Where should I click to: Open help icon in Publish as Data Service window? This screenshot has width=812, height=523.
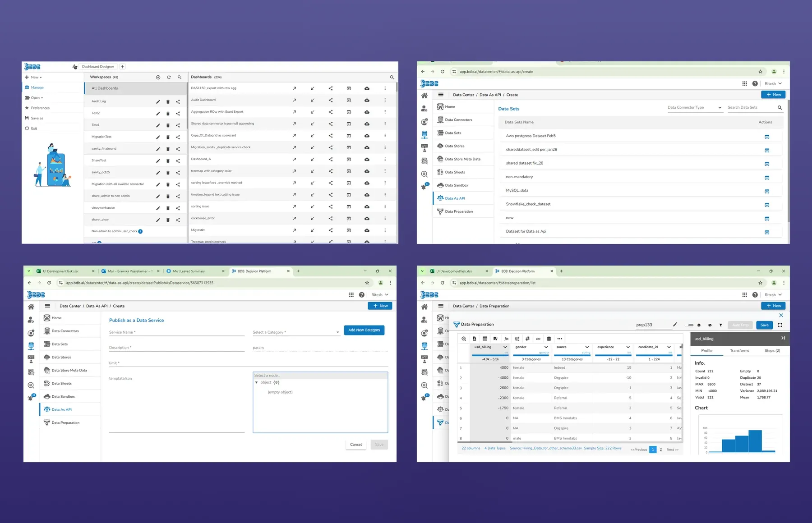pyautogui.click(x=361, y=295)
